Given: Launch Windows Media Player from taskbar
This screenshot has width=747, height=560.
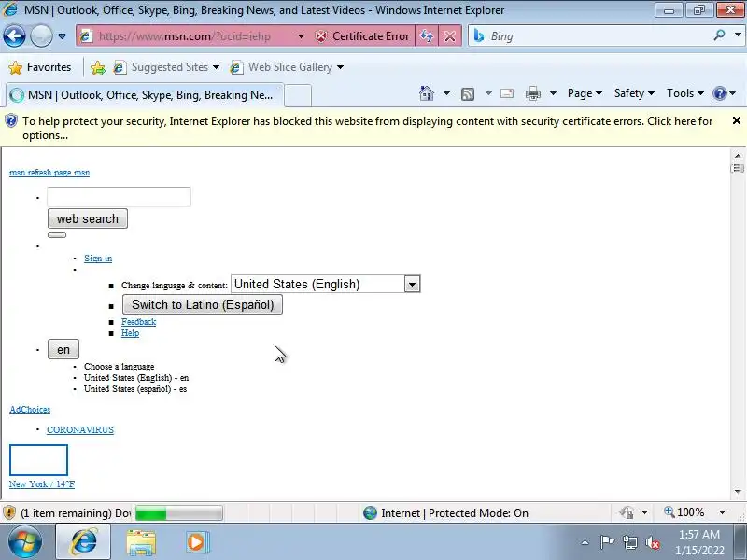Looking at the screenshot, I should (197, 542).
